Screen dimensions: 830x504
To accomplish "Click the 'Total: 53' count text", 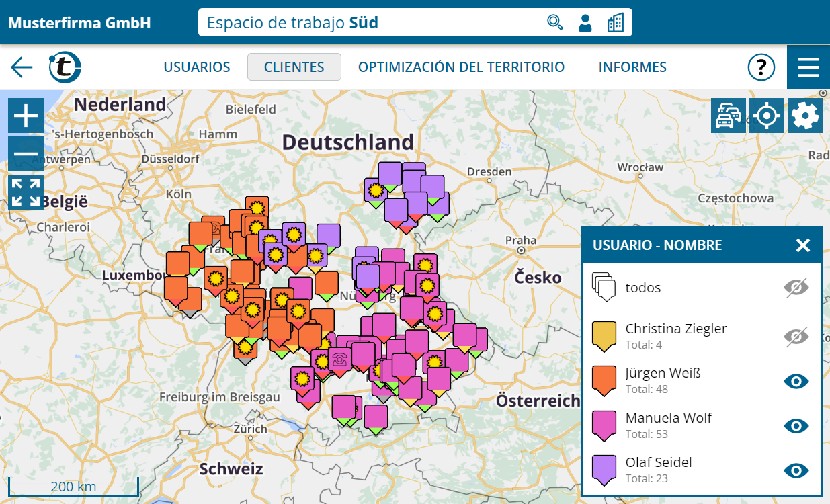I will click(x=647, y=434).
